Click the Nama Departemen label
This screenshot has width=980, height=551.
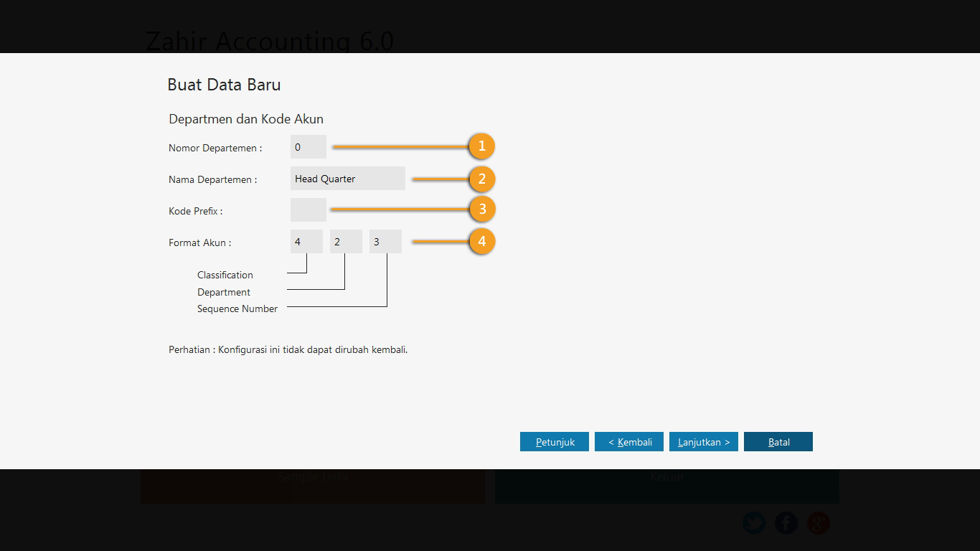click(x=213, y=179)
